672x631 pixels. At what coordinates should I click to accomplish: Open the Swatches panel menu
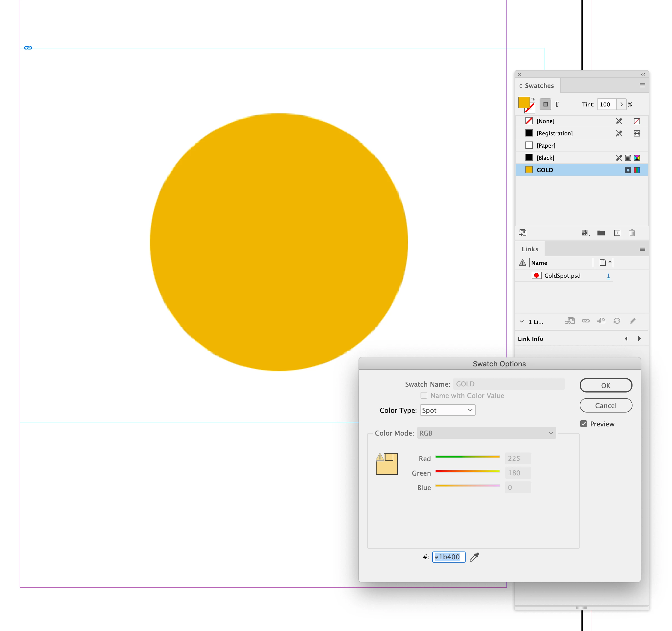click(x=642, y=86)
